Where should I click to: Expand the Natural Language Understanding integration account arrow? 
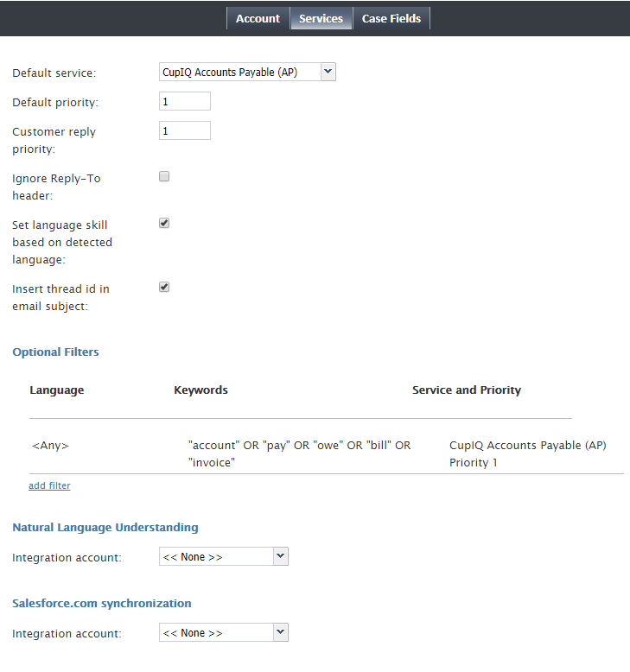click(x=281, y=556)
